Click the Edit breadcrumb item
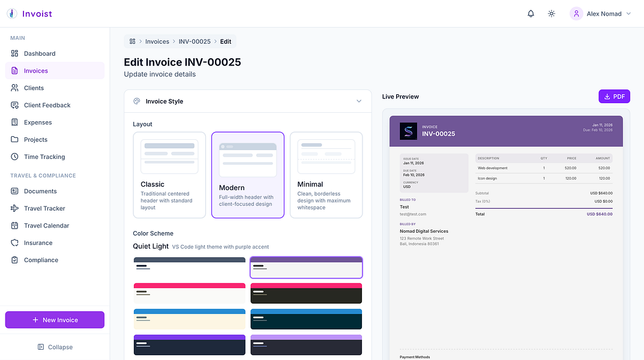The image size is (644, 360). 226,41
